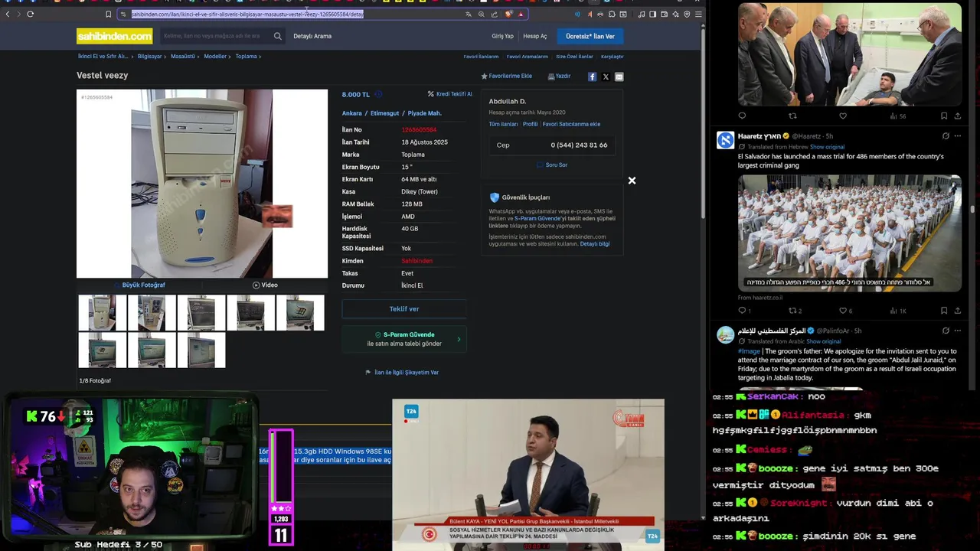Close the overlay with the white X
Screen dimensions: 980x551
point(632,181)
